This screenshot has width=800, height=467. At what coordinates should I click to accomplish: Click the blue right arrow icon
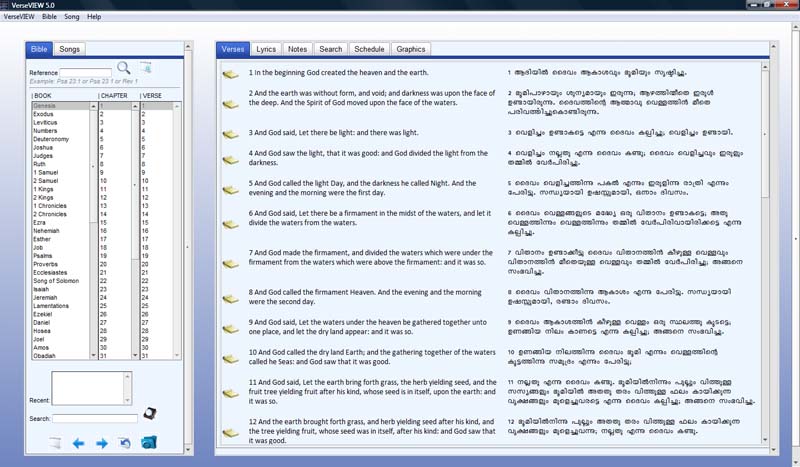(101, 443)
